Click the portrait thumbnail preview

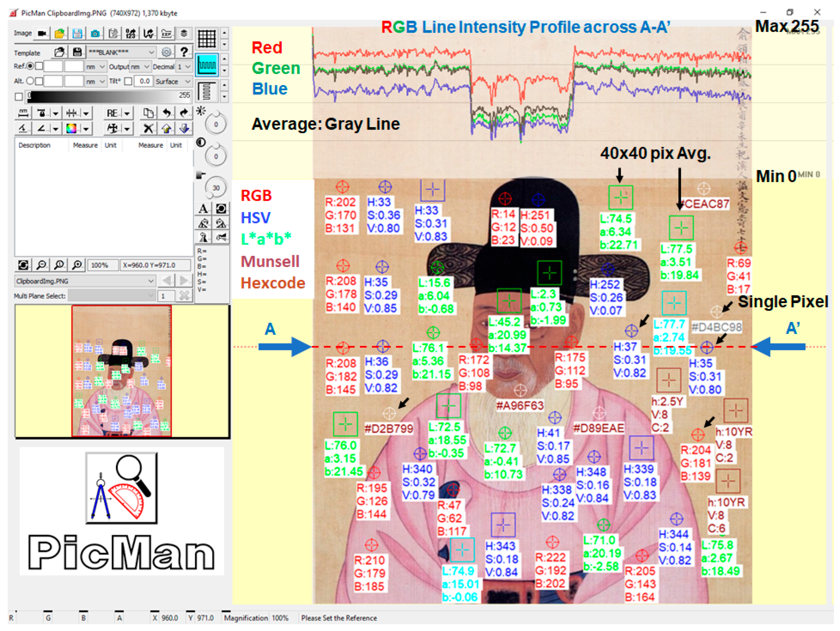pos(121,371)
